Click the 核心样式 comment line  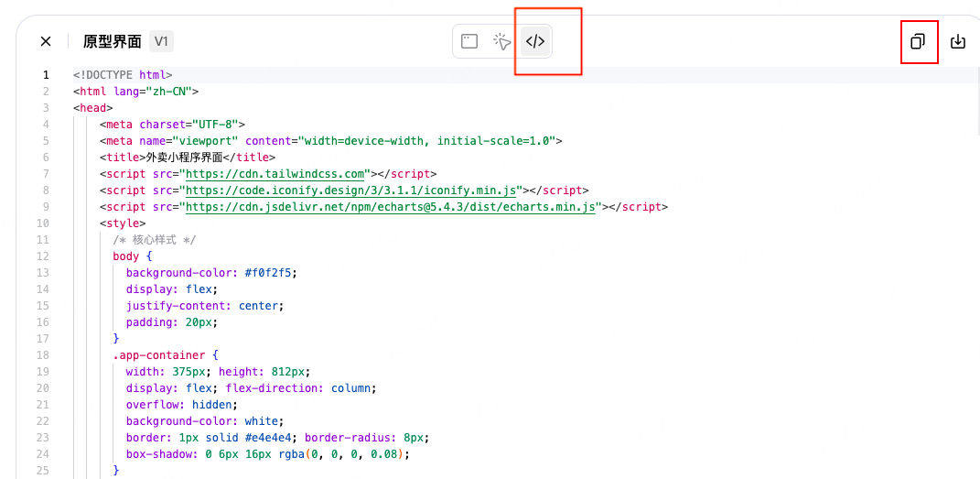(x=155, y=240)
